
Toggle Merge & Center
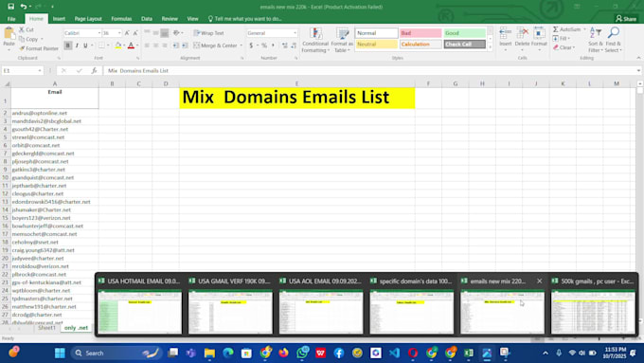[215, 45]
